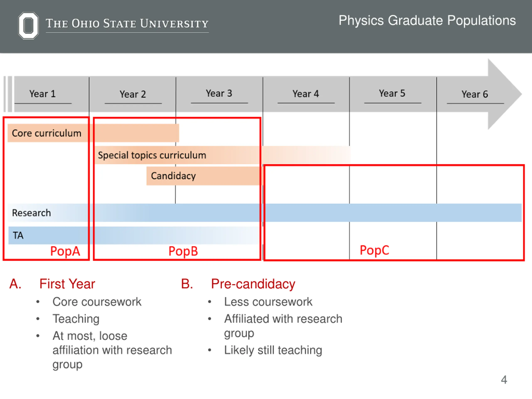Screen dimensions: 532x399
Task: Select the Pre-candidacy heading
Action: (x=253, y=284)
